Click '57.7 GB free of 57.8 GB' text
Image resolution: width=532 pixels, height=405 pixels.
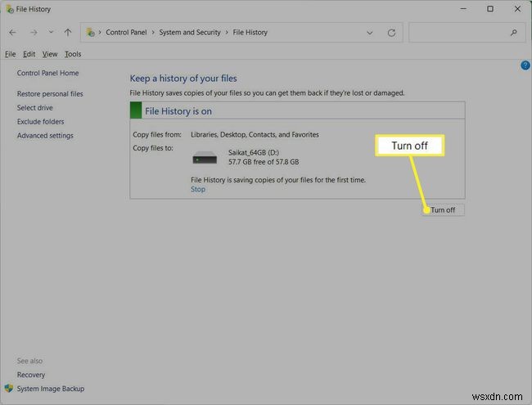[x=264, y=162]
